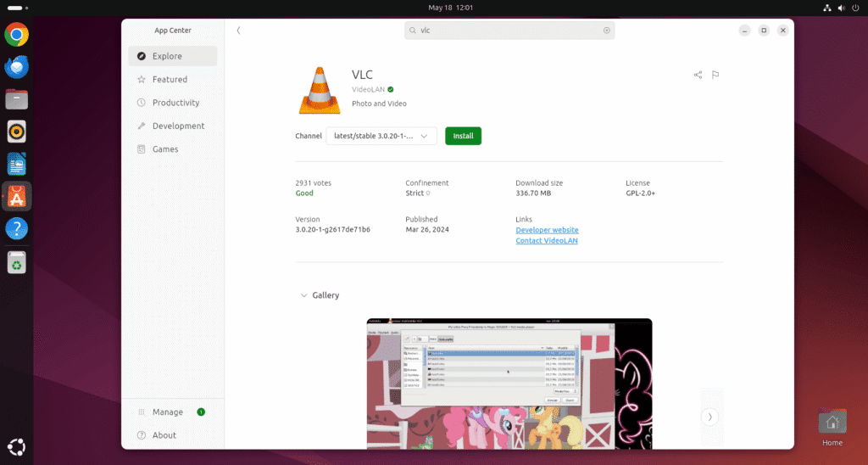Click the Photo and Video category text

tap(379, 104)
